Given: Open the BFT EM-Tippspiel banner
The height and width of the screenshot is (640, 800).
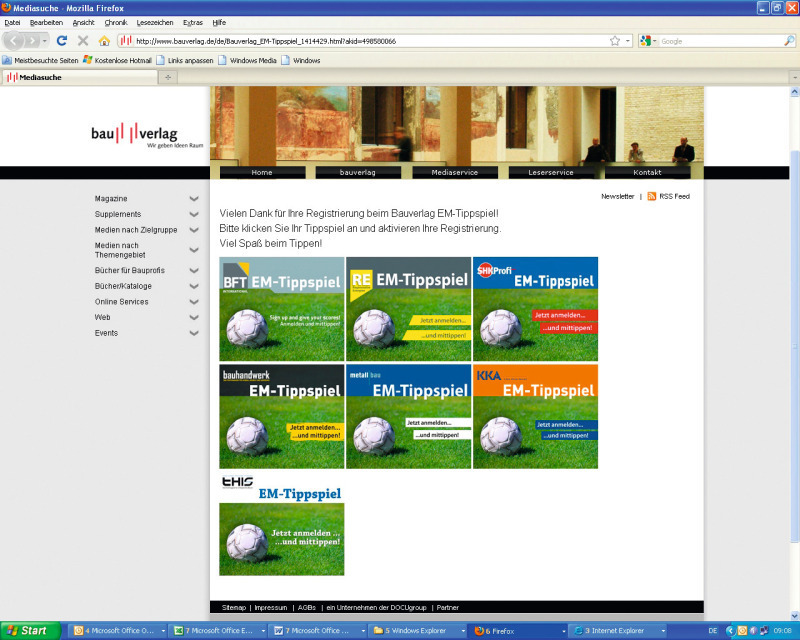Looking at the screenshot, I should click(282, 309).
